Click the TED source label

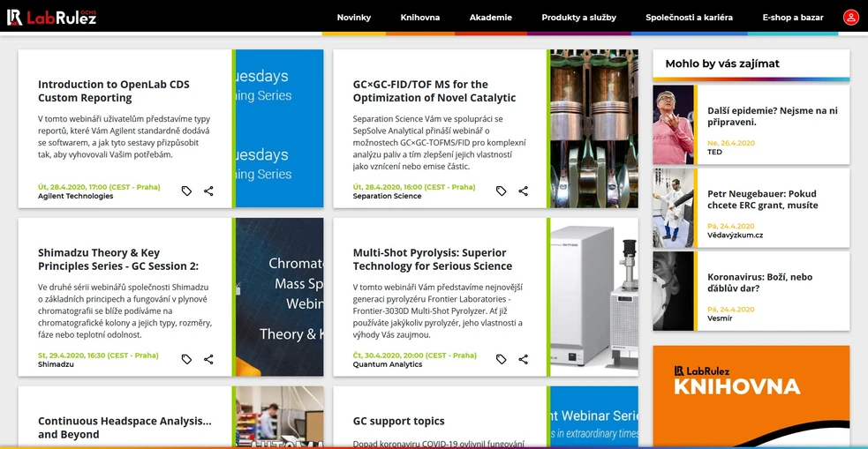click(x=714, y=152)
